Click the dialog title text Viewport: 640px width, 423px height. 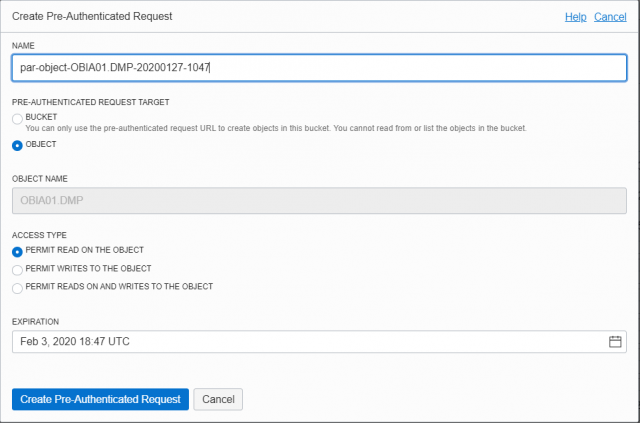point(92,16)
